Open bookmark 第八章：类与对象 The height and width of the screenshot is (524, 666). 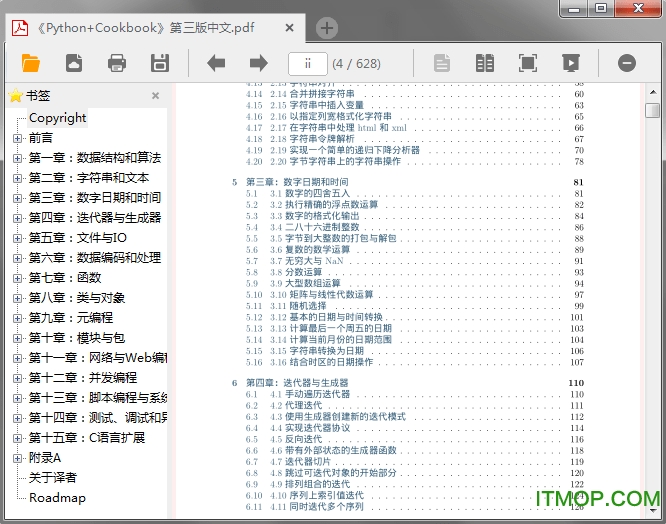point(77,298)
